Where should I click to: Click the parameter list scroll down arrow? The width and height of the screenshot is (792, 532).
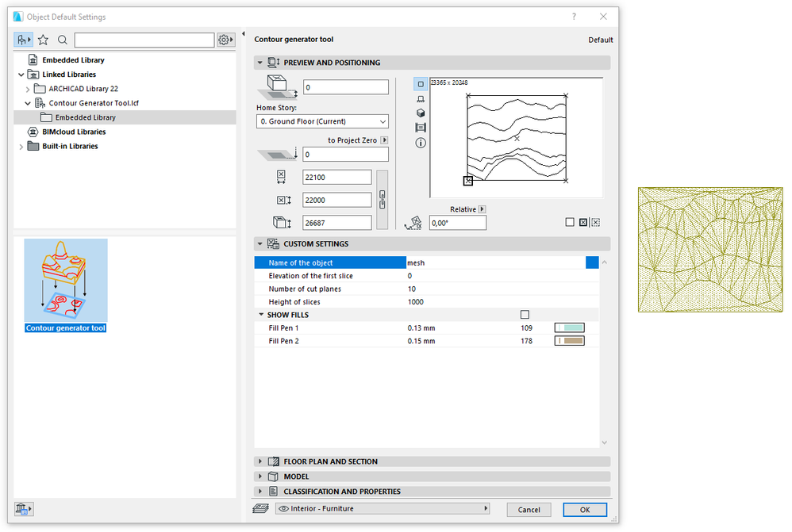605,442
